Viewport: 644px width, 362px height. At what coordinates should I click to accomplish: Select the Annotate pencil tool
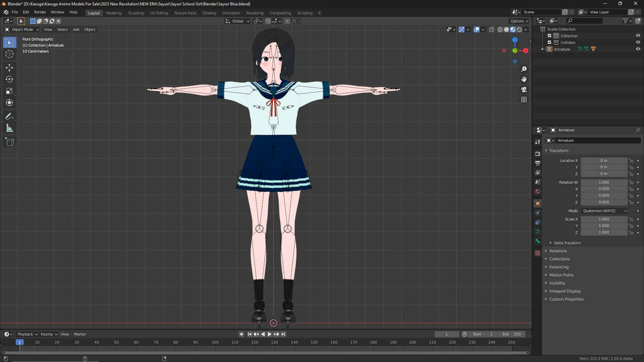pyautogui.click(x=9, y=116)
